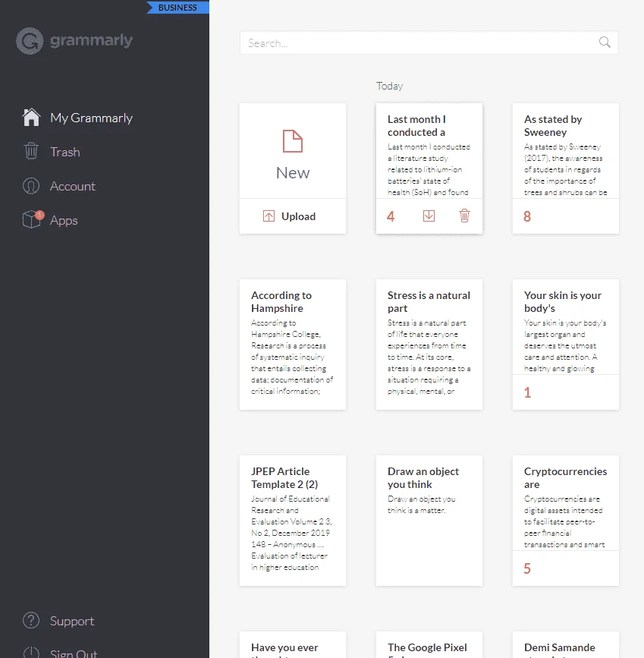Click the Apps cube icon with badge

pyautogui.click(x=33, y=219)
